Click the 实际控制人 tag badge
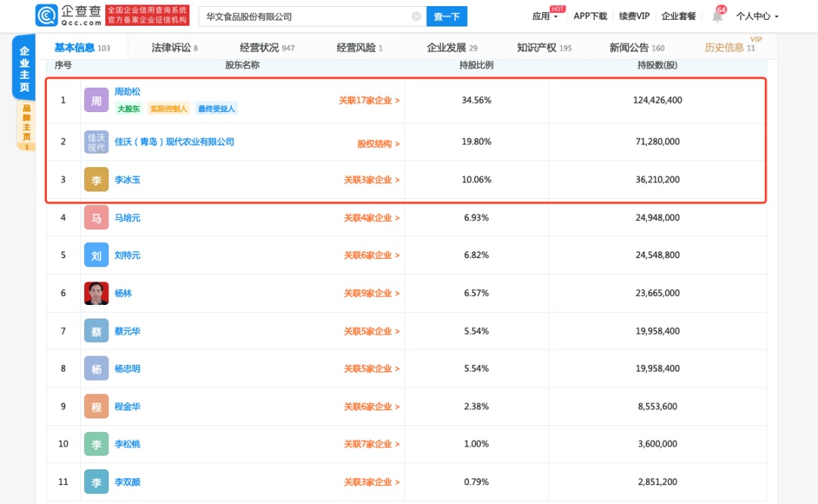The width and height of the screenshot is (818, 504). pos(168,109)
